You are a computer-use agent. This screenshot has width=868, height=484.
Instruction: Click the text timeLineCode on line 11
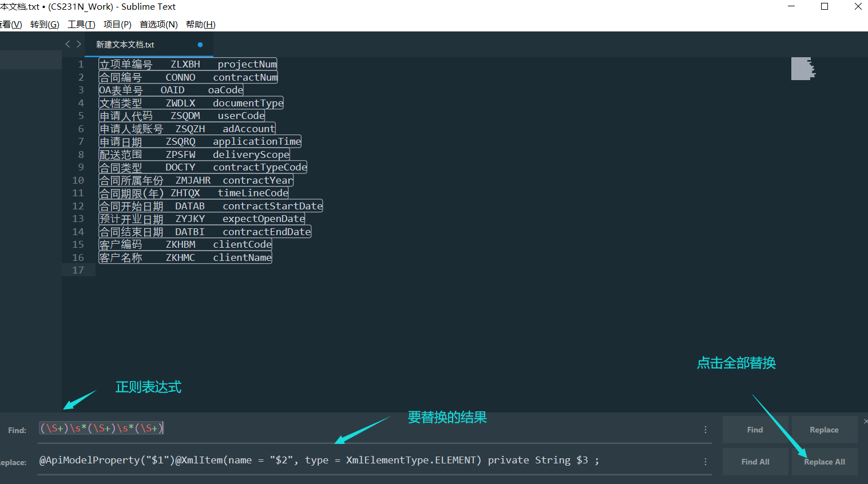253,193
